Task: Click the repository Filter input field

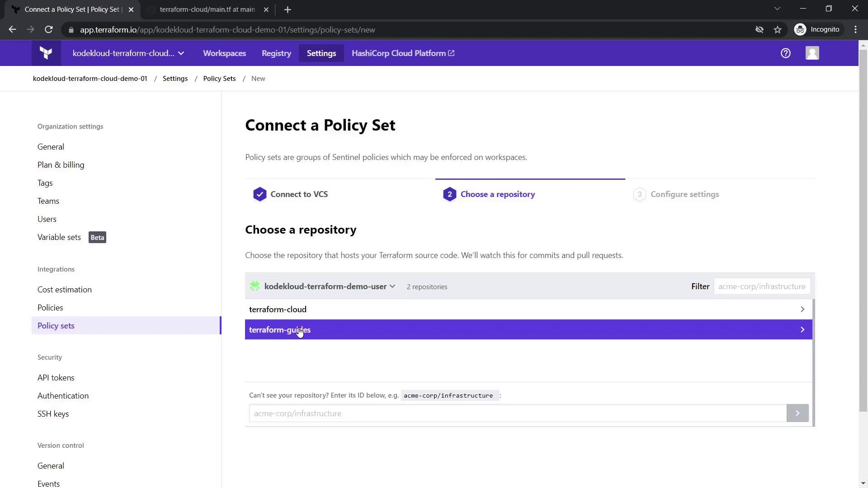Action: 761,286
